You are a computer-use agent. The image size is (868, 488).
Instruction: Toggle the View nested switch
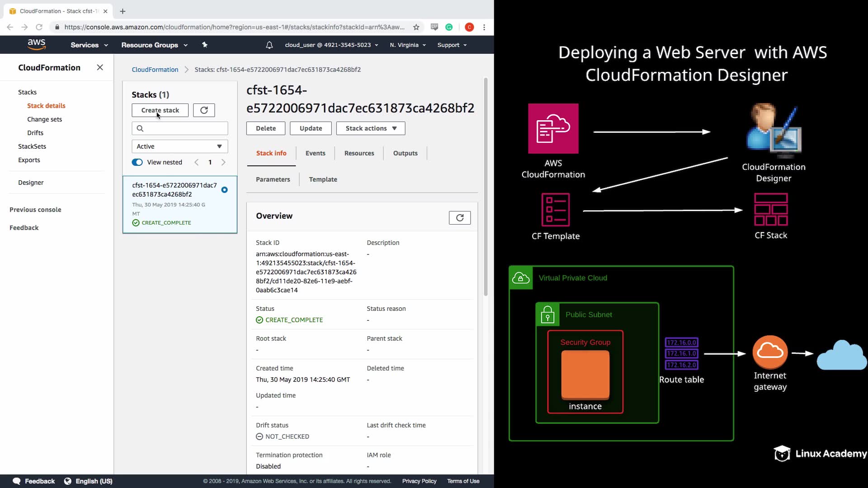coord(137,162)
